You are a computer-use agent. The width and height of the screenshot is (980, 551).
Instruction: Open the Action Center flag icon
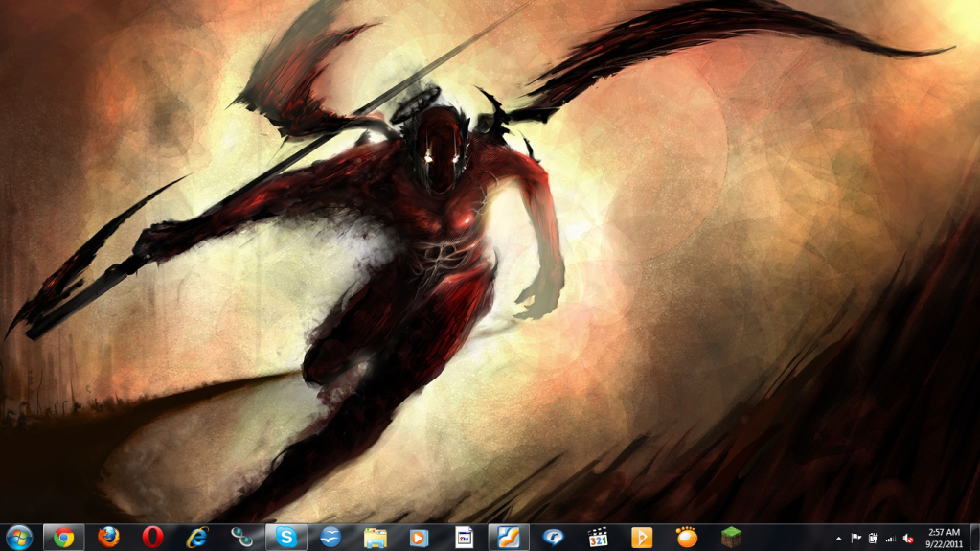(856, 539)
